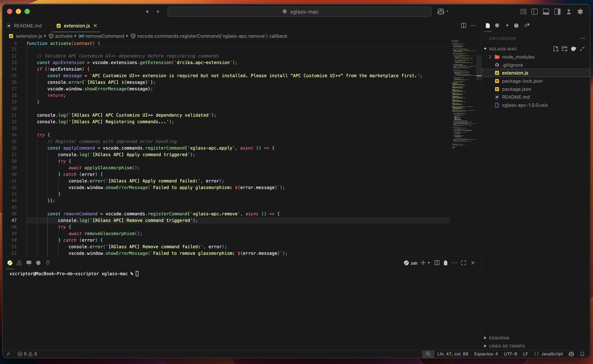
Task: Create a new file in the Explorer
Action: [556, 49]
